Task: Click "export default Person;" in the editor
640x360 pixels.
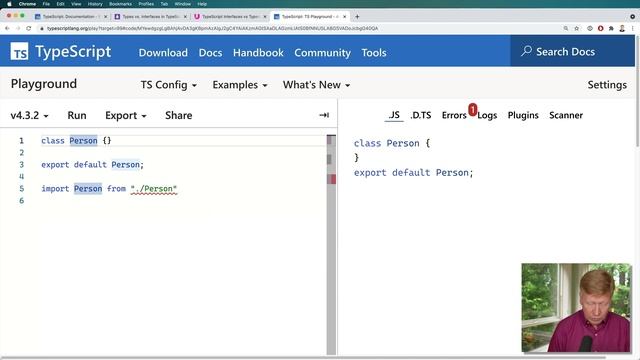Action: pos(92,164)
